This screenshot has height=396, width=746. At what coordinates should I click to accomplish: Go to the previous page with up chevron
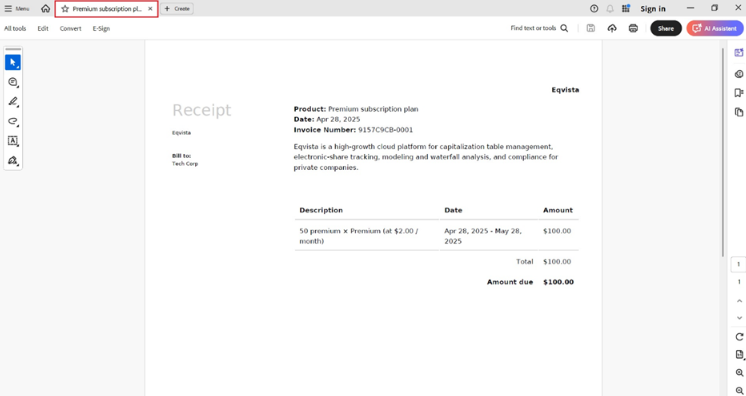coord(739,301)
